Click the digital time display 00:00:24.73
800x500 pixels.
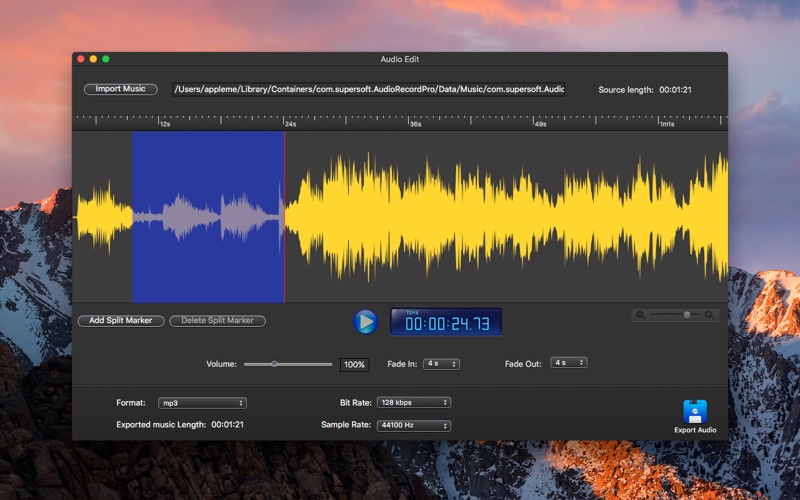pyautogui.click(x=446, y=322)
